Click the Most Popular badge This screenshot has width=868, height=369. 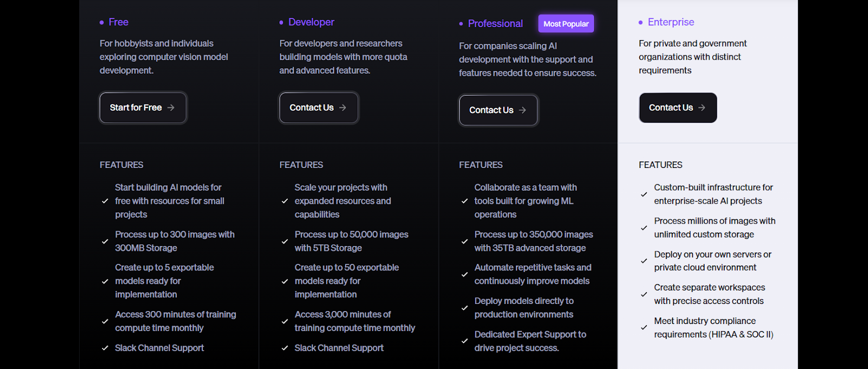point(566,24)
